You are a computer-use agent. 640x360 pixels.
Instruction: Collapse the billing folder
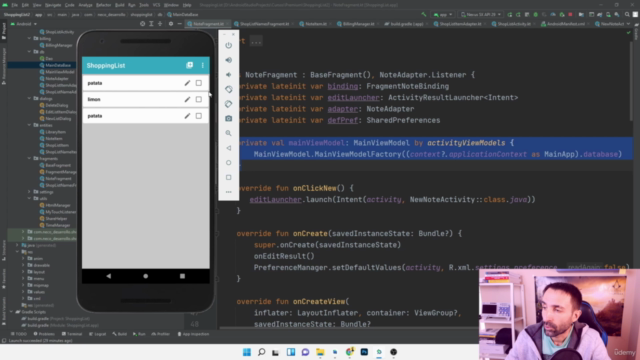pyautogui.click(x=29, y=38)
